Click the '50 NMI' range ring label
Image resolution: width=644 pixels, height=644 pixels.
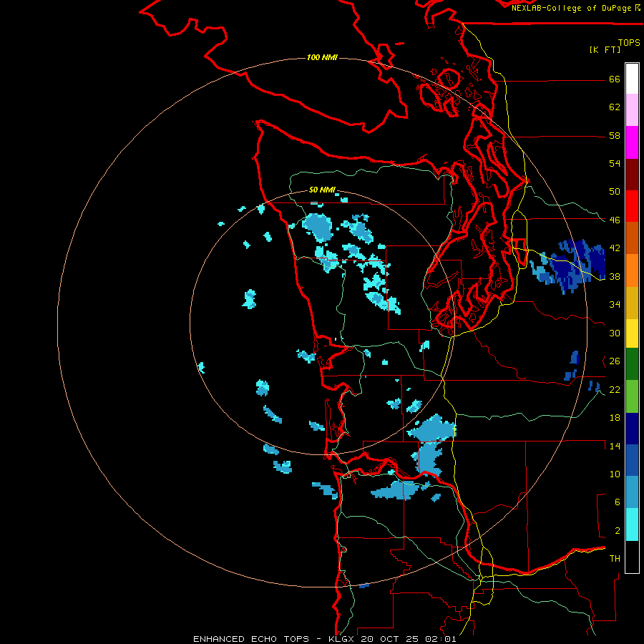tap(322, 190)
